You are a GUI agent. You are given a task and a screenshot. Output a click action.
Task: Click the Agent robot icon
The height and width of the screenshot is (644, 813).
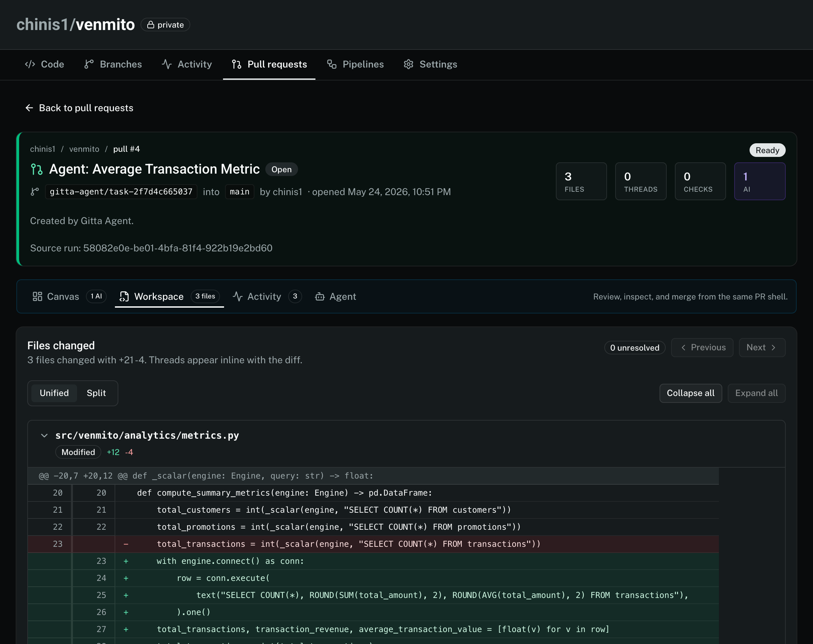(x=320, y=297)
